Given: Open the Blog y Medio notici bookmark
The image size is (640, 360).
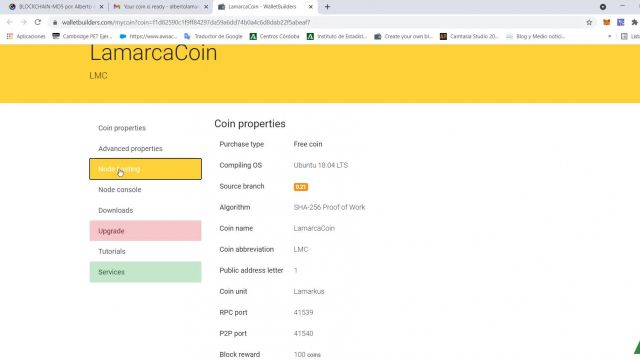Looking at the screenshot, I should tap(536, 36).
